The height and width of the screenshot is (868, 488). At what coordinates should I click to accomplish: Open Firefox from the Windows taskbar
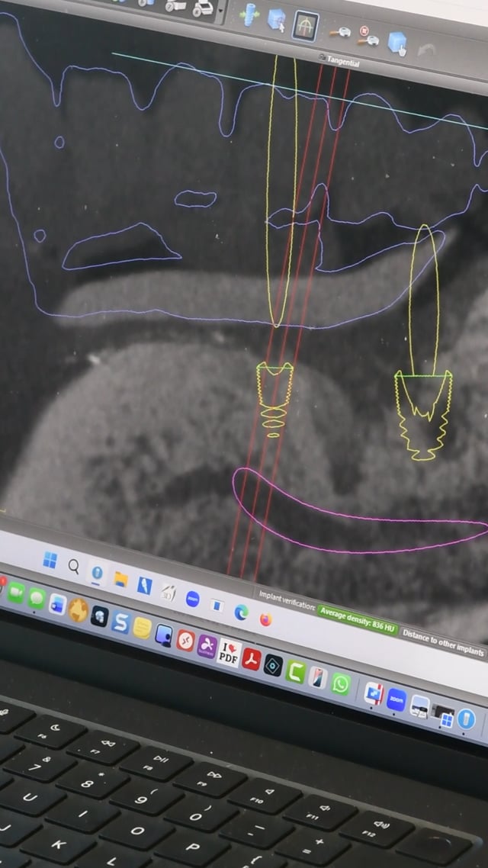[x=266, y=619]
